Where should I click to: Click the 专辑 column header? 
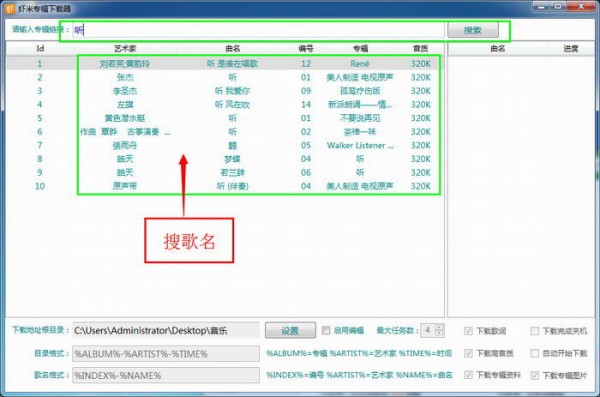click(360, 49)
